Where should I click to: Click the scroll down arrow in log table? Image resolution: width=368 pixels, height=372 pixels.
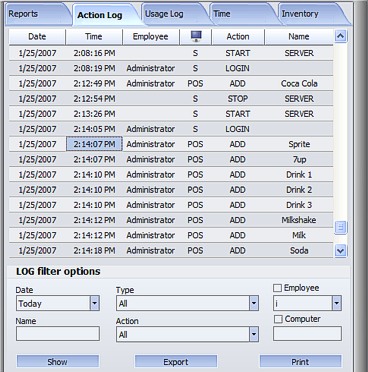pos(340,250)
